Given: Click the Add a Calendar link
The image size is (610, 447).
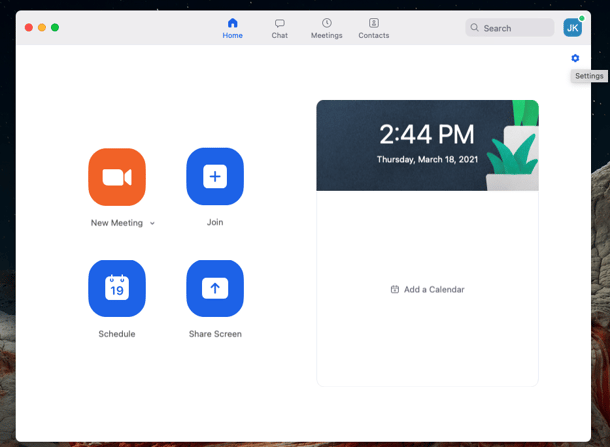Looking at the screenshot, I should [x=427, y=289].
